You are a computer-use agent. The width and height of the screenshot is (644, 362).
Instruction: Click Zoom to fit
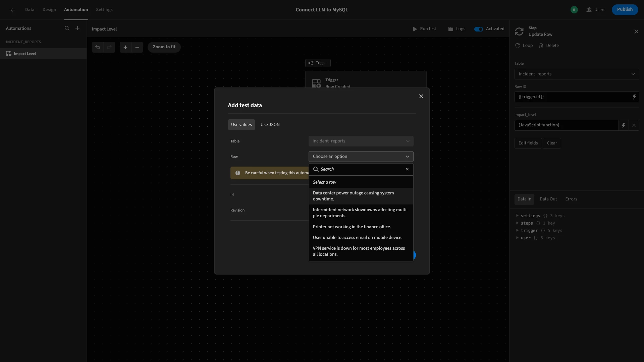pyautogui.click(x=164, y=47)
